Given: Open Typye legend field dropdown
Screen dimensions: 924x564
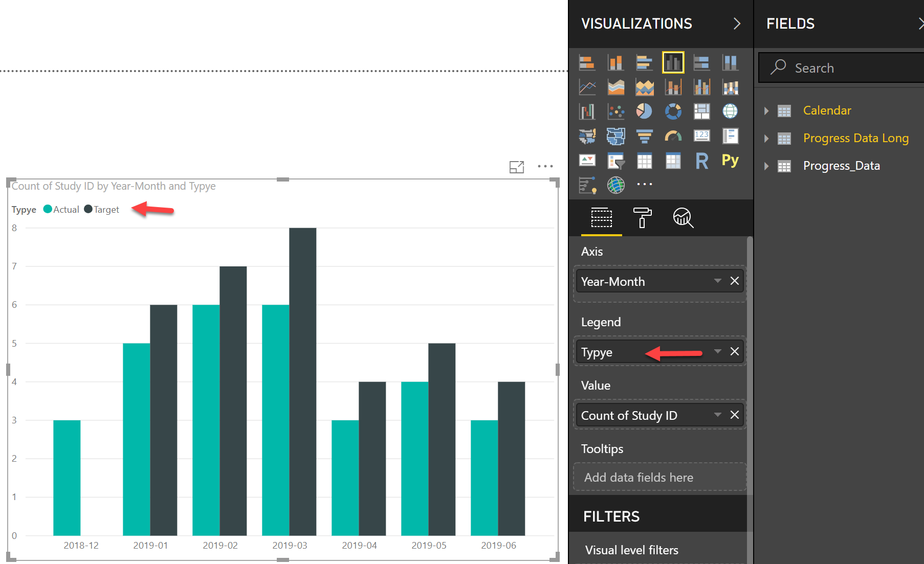Looking at the screenshot, I should [x=717, y=351].
